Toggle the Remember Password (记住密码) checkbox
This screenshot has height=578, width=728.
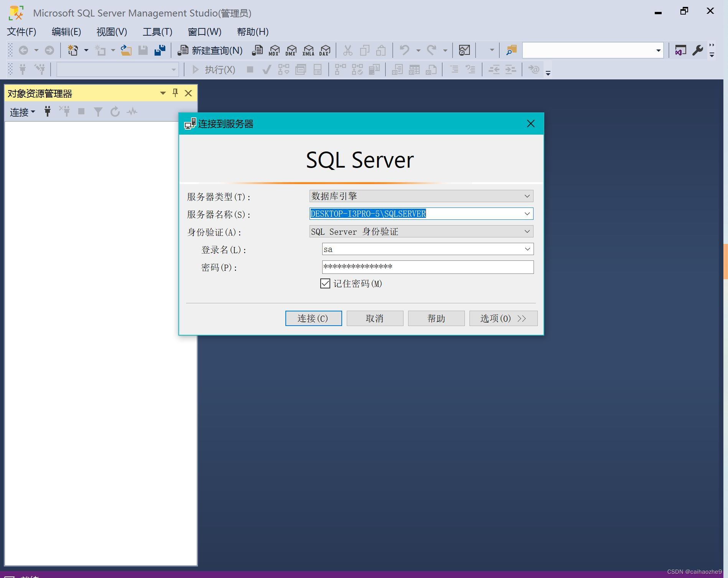pyautogui.click(x=325, y=283)
